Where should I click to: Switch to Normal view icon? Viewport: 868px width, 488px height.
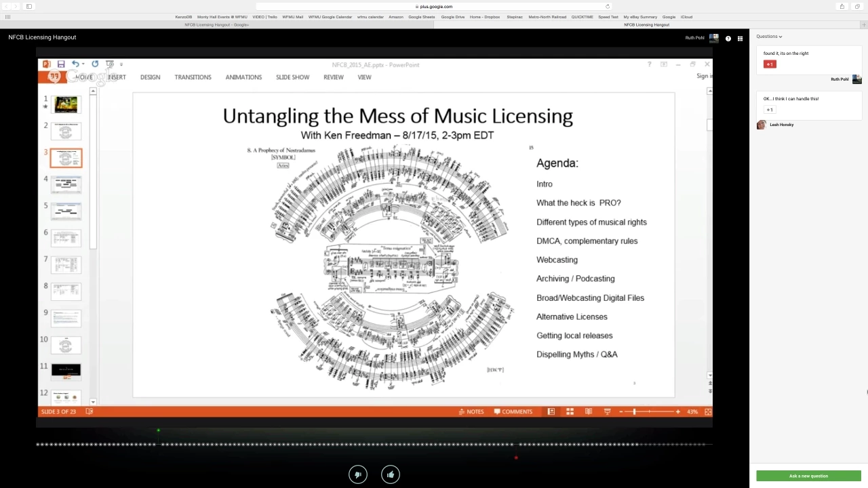click(551, 411)
